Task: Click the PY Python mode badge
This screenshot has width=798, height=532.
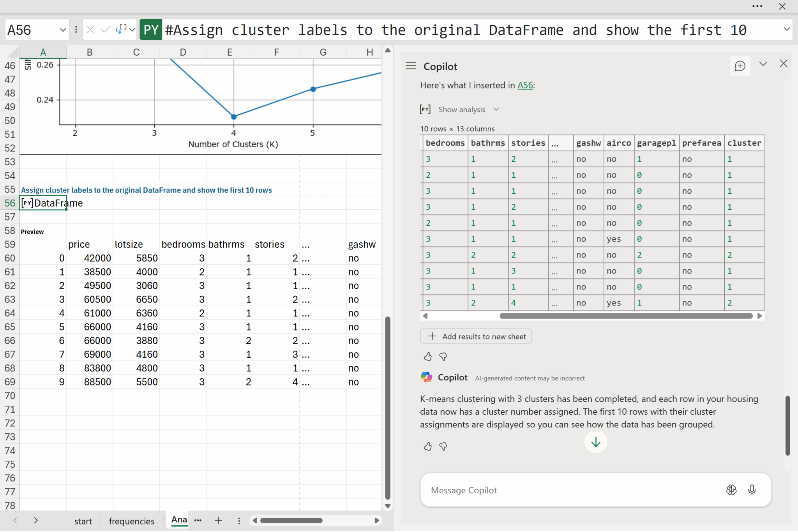Action: pyautogui.click(x=151, y=30)
